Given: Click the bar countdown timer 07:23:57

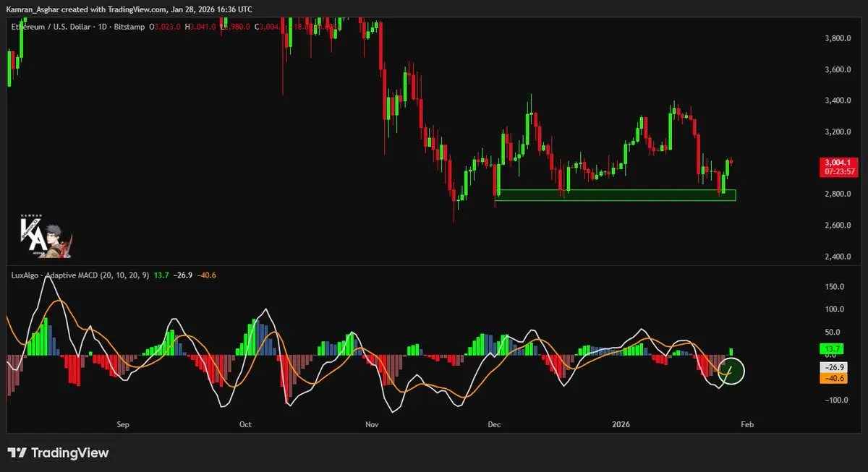Looking at the screenshot, I should [x=839, y=172].
